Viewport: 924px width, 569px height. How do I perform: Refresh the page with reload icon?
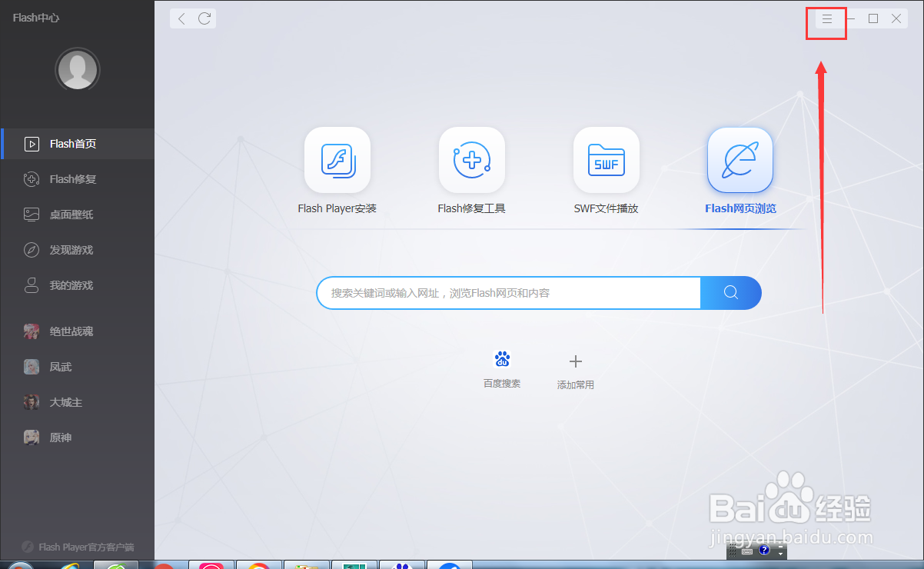click(204, 18)
